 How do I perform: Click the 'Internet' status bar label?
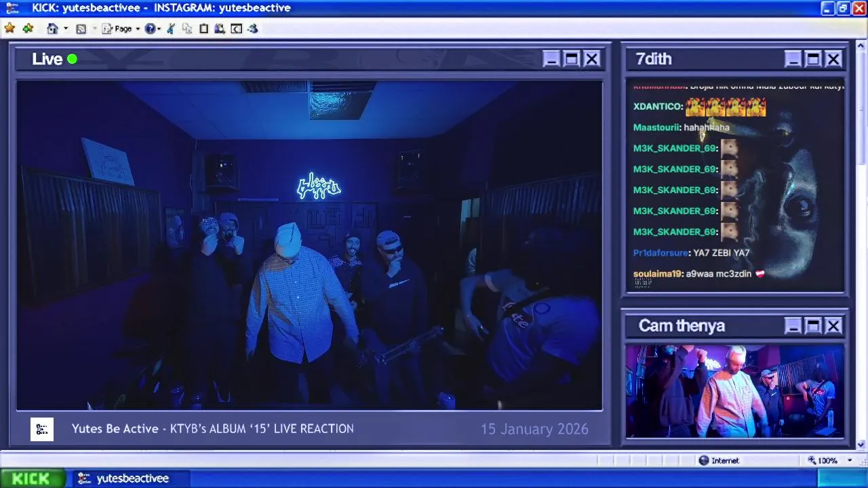coord(725,460)
